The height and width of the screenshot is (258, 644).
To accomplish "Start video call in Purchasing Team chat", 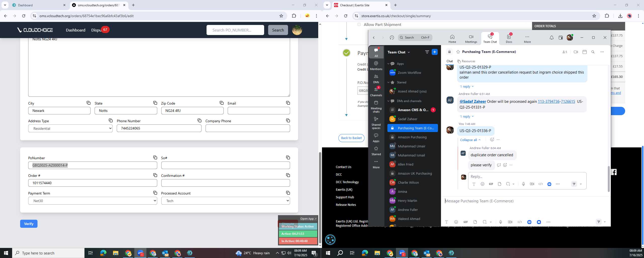I will point(576,52).
